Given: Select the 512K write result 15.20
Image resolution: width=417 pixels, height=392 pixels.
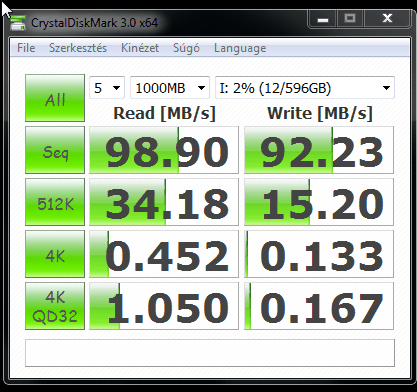Looking at the screenshot, I should pyautogui.click(x=319, y=202).
